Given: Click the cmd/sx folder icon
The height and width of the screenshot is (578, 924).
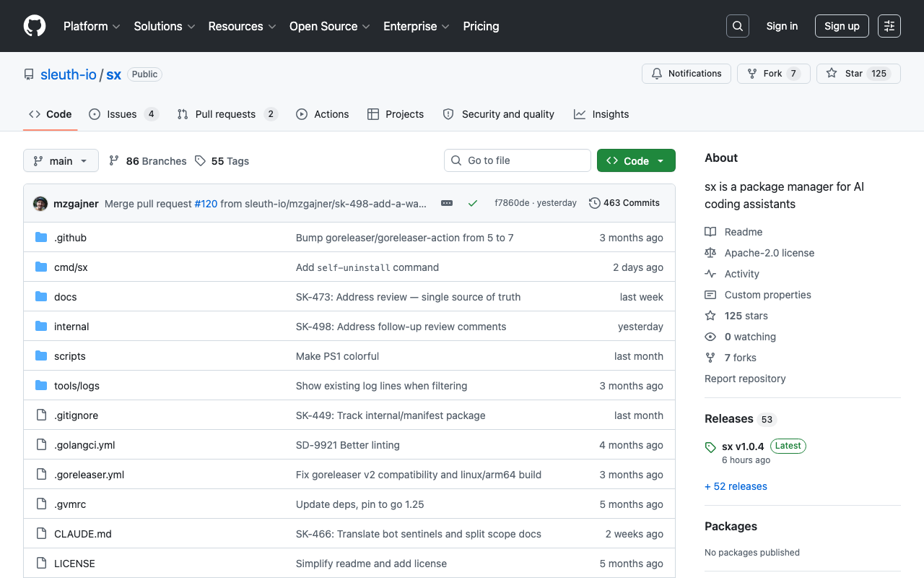Looking at the screenshot, I should [41, 267].
